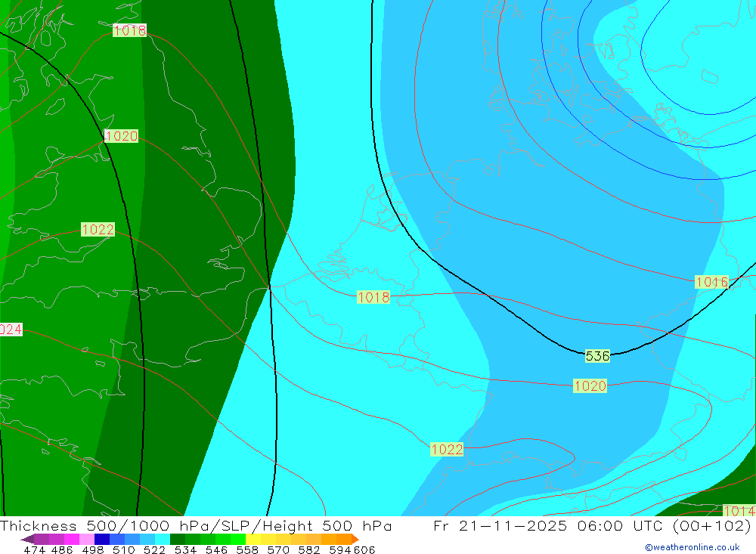The width and height of the screenshot is (756, 554).
Task: Click the legend value 594
Action: pyautogui.click(x=340, y=549)
